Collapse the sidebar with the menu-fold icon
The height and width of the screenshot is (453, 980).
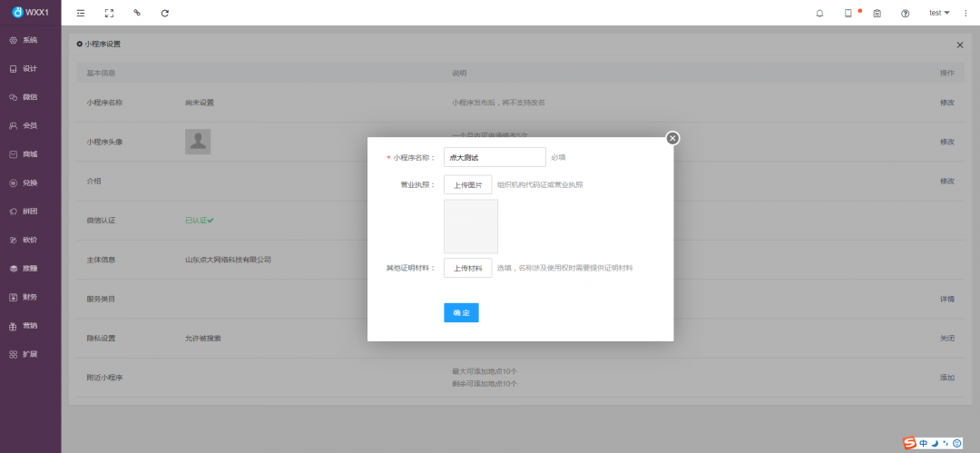[81, 13]
